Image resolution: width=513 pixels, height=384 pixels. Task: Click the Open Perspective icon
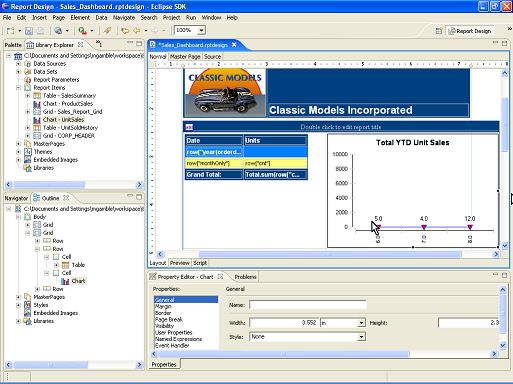[439, 31]
